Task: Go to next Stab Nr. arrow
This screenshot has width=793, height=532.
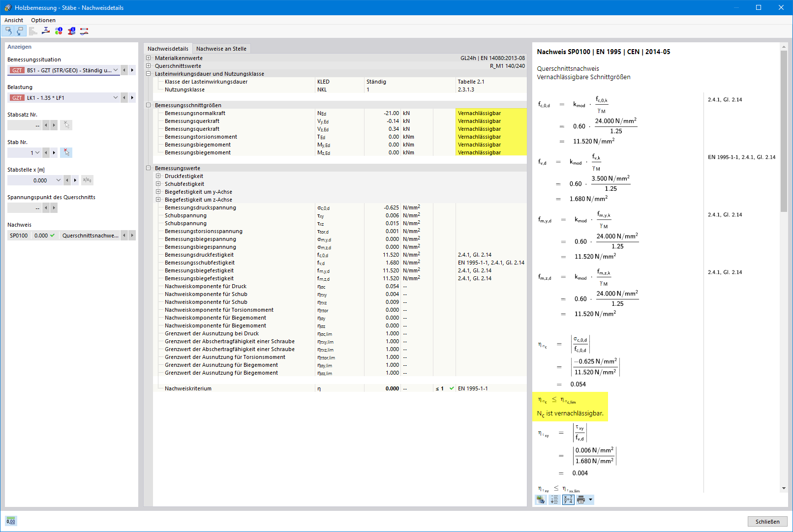Action: (x=54, y=153)
